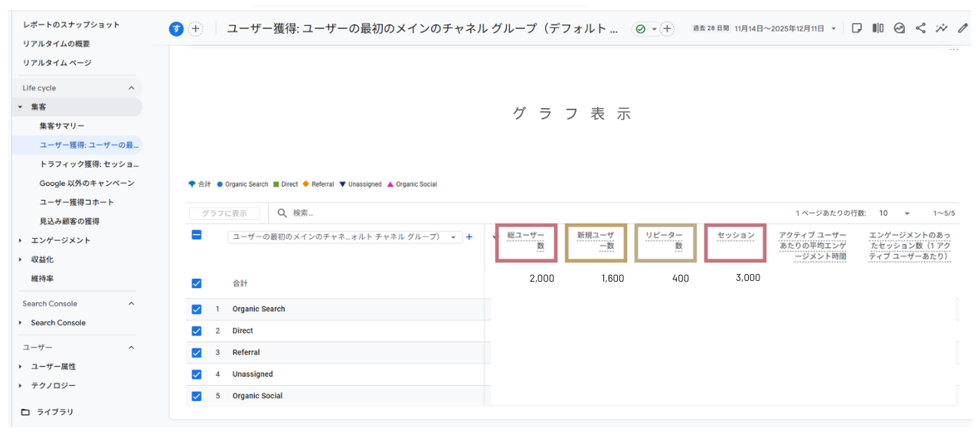The image size is (980, 431).
Task: Open rows per page dropdown
Action: click(895, 214)
